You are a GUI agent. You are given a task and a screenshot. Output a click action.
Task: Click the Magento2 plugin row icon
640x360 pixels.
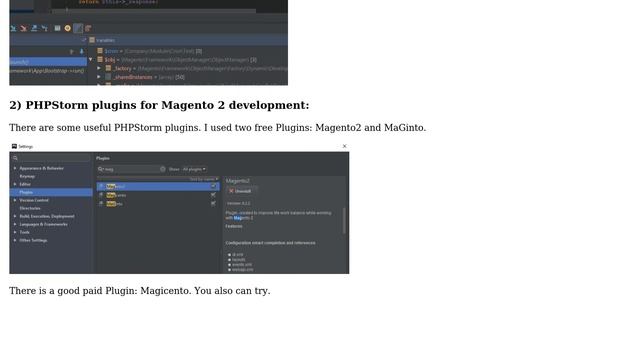[101, 187]
